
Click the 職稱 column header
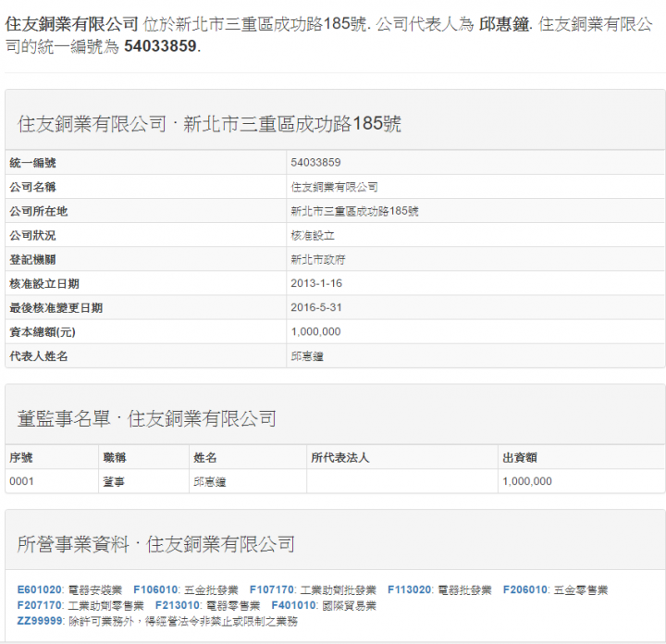(x=115, y=457)
